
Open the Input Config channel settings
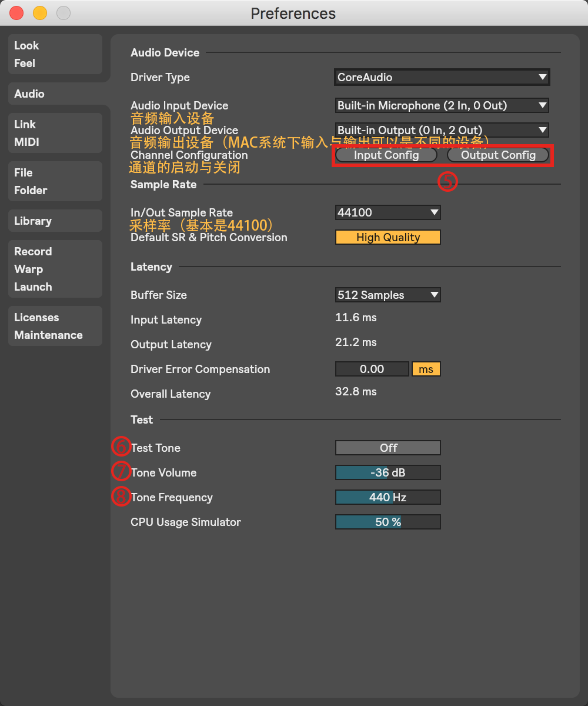point(385,155)
